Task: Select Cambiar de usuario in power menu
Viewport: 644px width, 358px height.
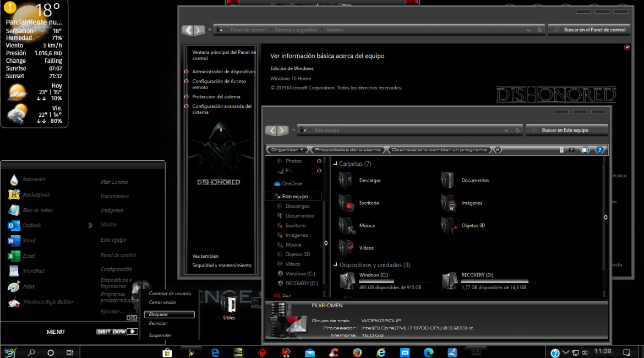Action: [170, 294]
